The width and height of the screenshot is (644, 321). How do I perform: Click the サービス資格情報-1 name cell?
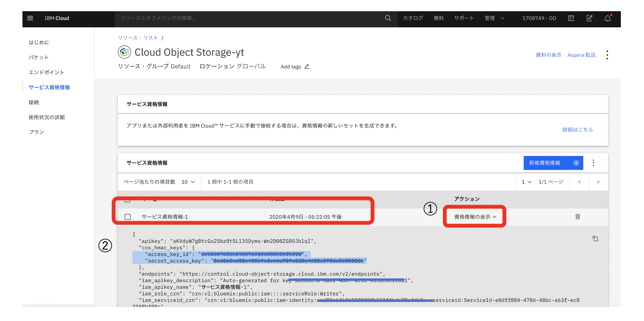click(165, 217)
